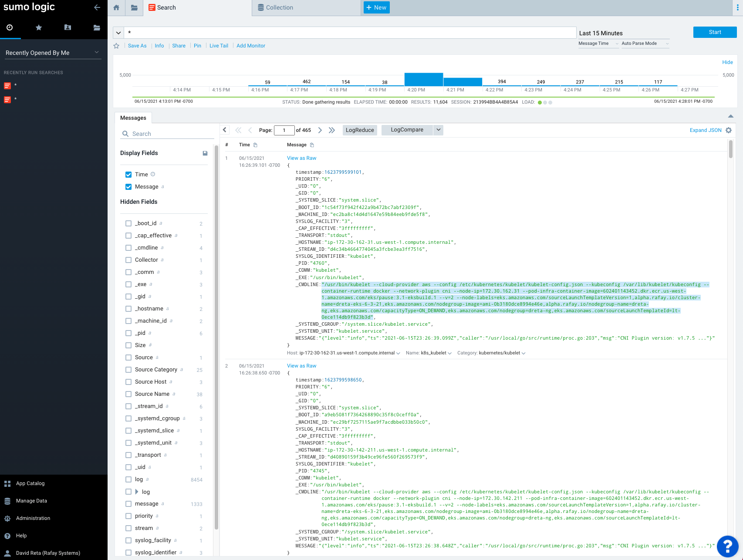Open a New tab
This screenshot has height=560, width=743.
point(376,7)
